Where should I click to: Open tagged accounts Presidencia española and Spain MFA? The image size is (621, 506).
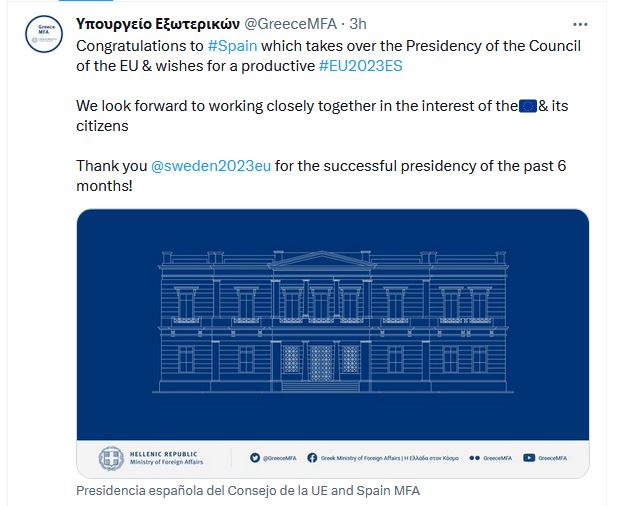coord(248,491)
